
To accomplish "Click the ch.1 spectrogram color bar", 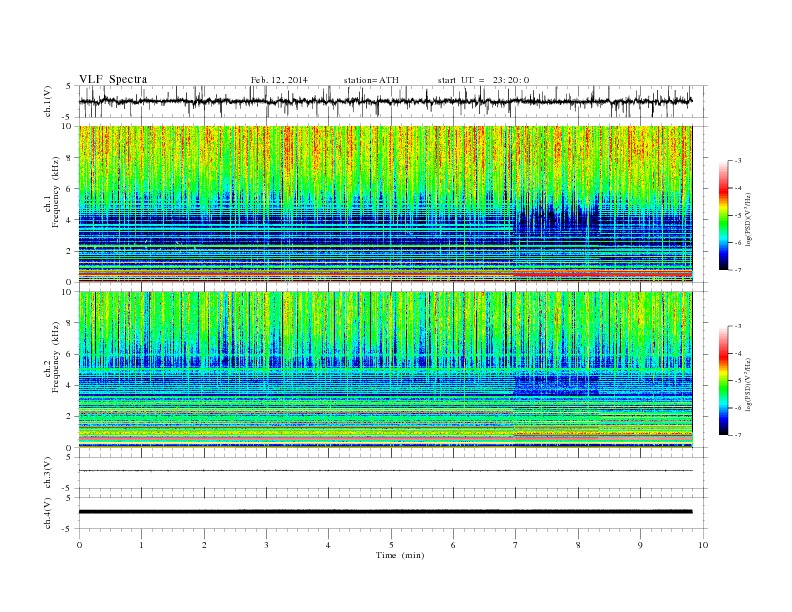I will [723, 215].
